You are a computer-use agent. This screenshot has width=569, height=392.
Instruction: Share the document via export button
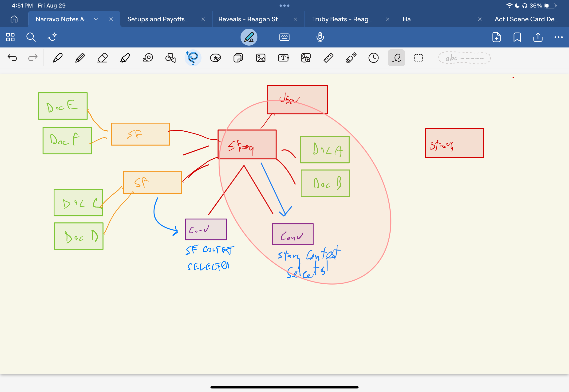[x=537, y=37]
